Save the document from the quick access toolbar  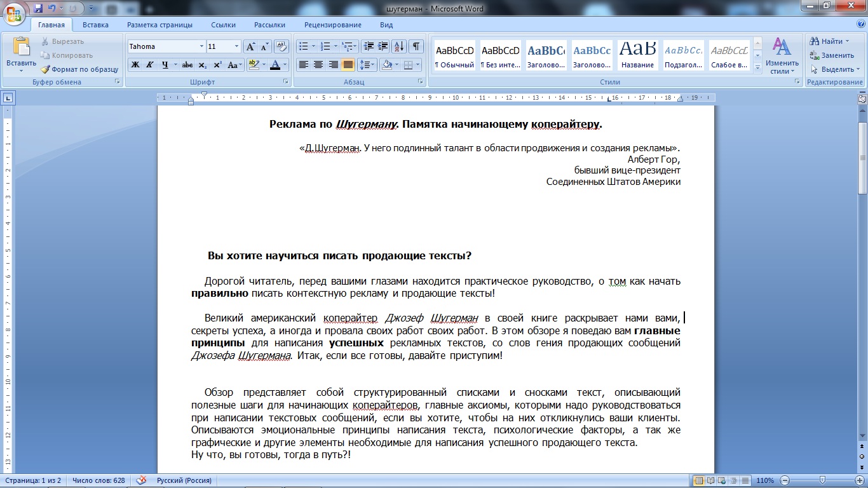pyautogui.click(x=38, y=8)
